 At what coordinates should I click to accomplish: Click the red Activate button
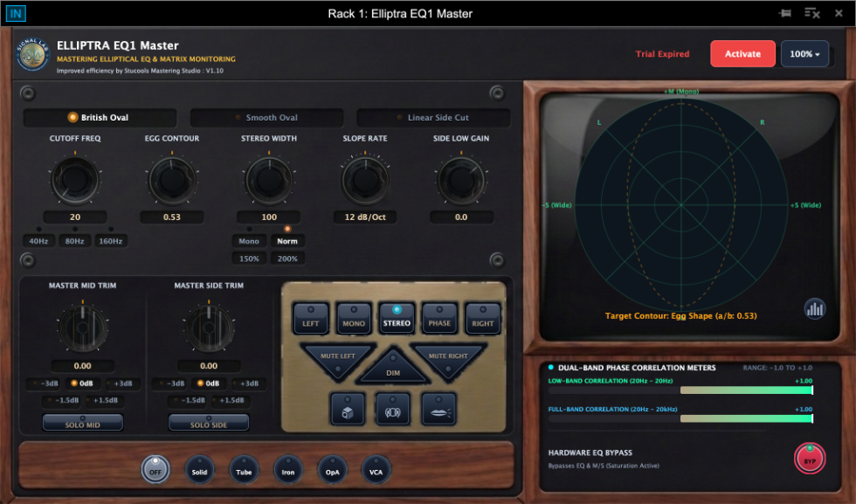point(742,53)
